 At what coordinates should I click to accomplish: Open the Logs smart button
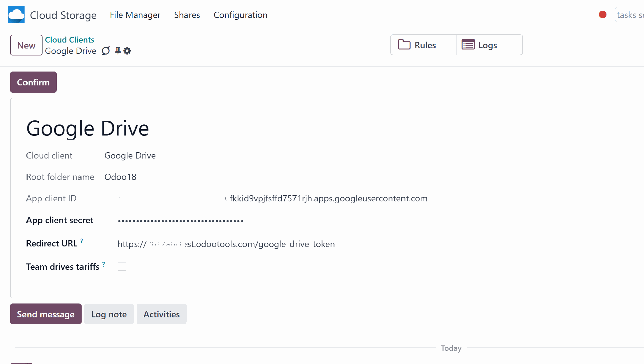pyautogui.click(x=489, y=45)
